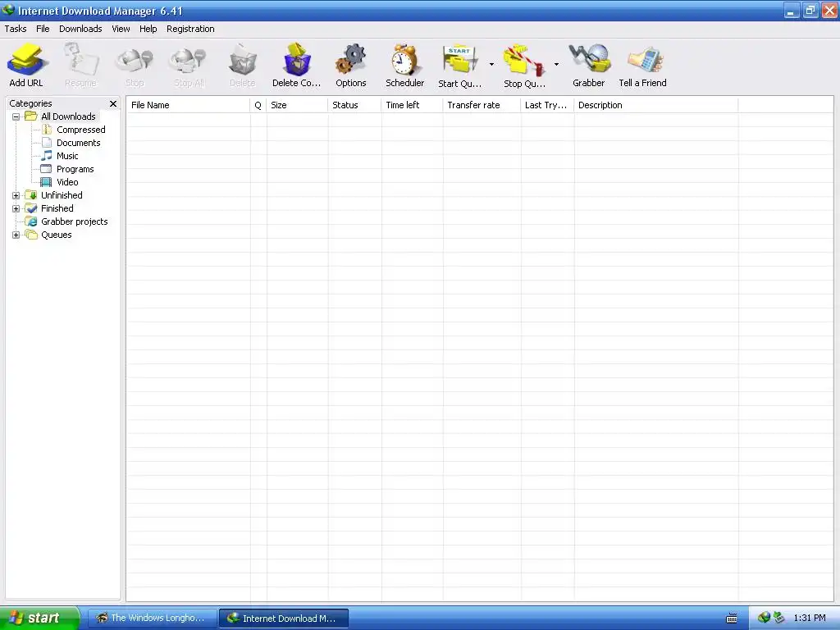Screen dimensions: 840x630
Task: Expand the Finished tree node
Action: pyautogui.click(x=16, y=209)
